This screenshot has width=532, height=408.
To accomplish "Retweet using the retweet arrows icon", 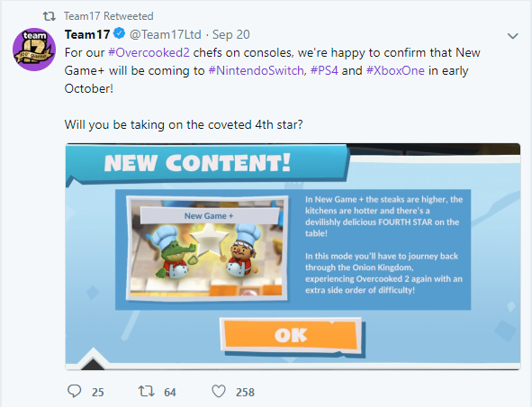I will tap(147, 392).
